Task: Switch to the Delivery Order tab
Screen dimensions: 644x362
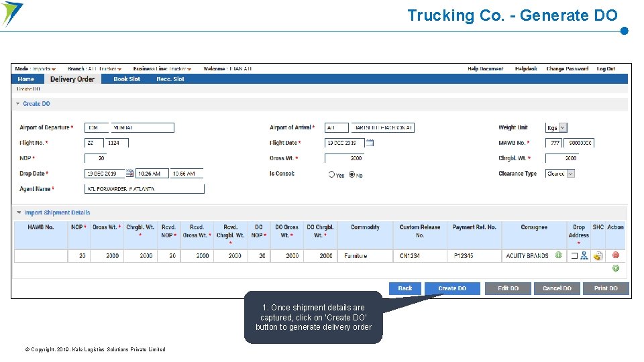Action: [72, 79]
